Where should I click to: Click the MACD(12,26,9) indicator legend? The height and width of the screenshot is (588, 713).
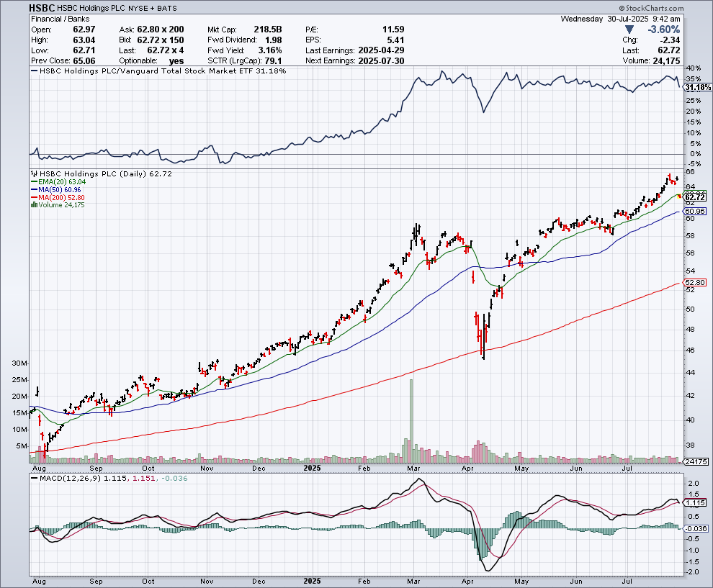coord(109,478)
